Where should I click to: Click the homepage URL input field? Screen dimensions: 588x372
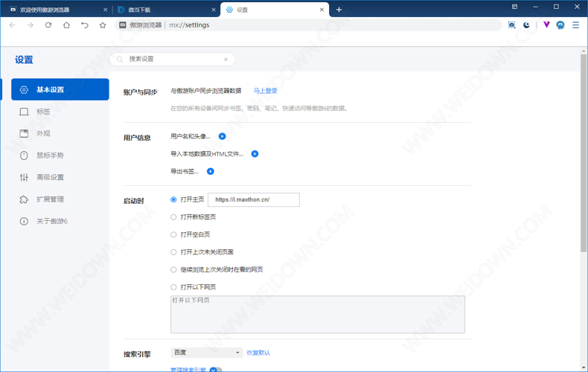click(x=254, y=199)
